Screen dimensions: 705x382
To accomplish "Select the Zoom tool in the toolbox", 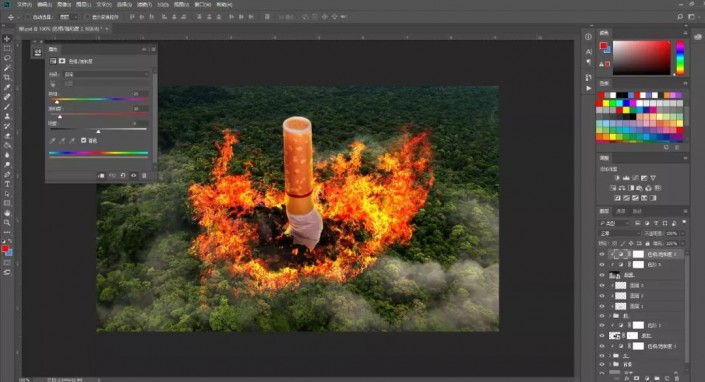I will (7, 222).
